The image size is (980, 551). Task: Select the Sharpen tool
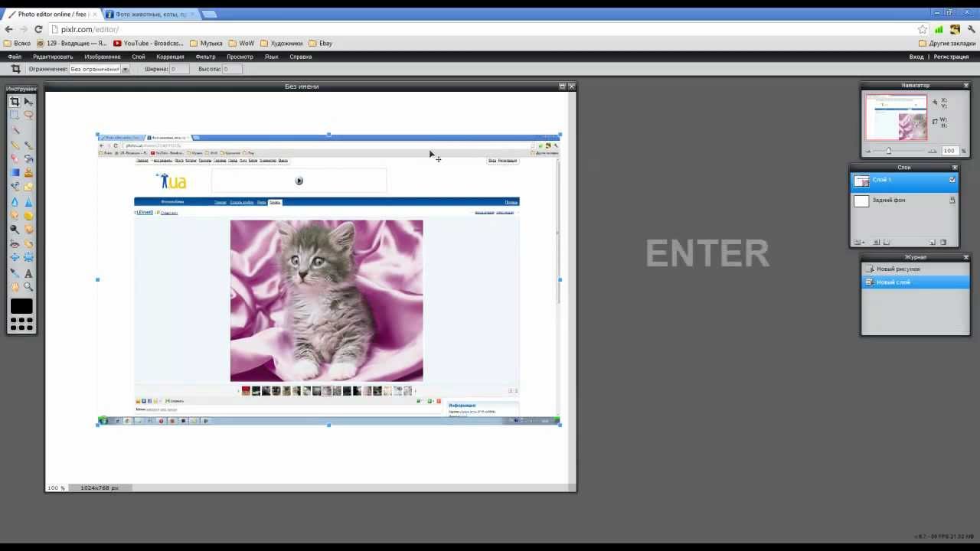tap(28, 202)
